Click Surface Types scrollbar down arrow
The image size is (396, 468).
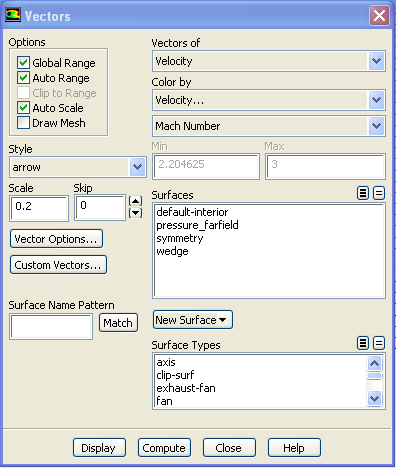click(374, 398)
